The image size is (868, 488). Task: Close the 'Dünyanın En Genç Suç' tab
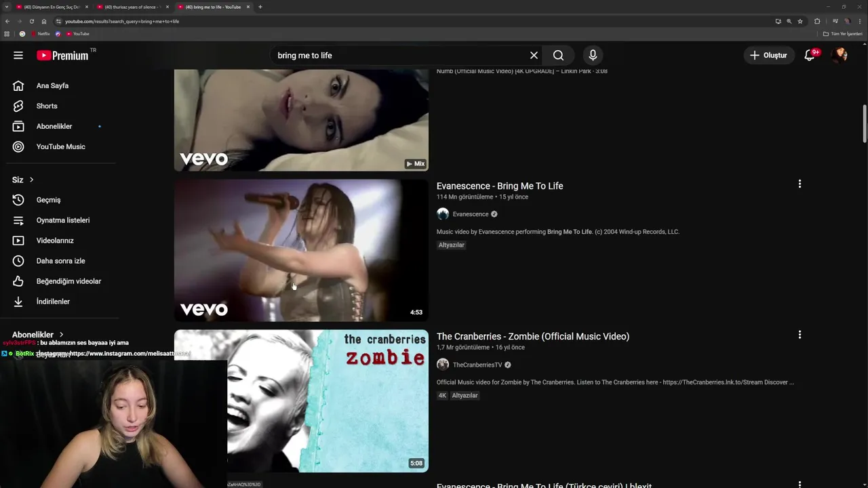tap(86, 7)
